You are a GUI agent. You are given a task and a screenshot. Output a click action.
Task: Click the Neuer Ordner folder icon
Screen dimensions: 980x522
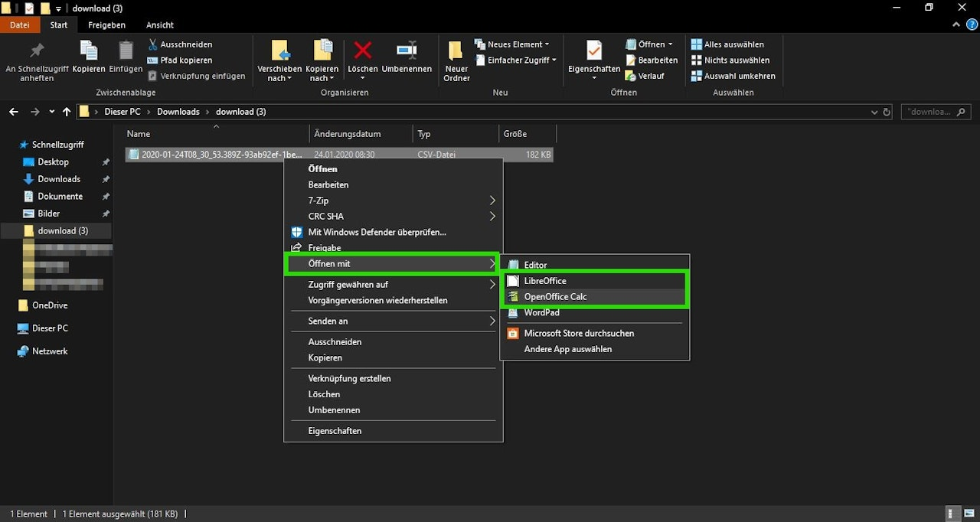click(x=456, y=51)
